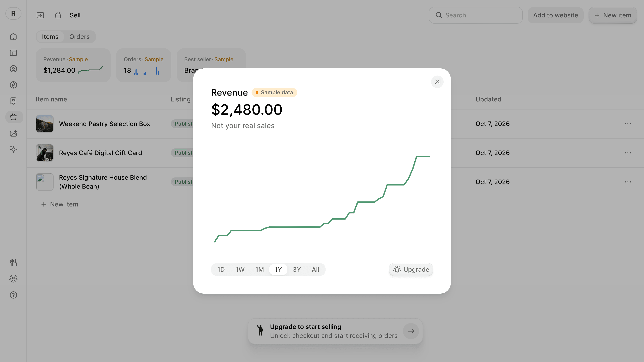Open the Orders Sample stat card
Image resolution: width=644 pixels, height=362 pixels.
pos(144,65)
